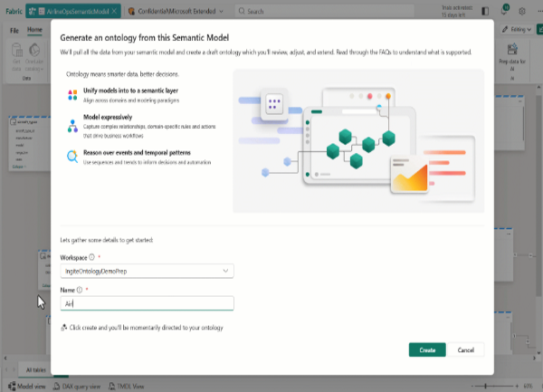Click the zoom in plus button
Viewport: 543px width, 392px height.
click(x=517, y=386)
